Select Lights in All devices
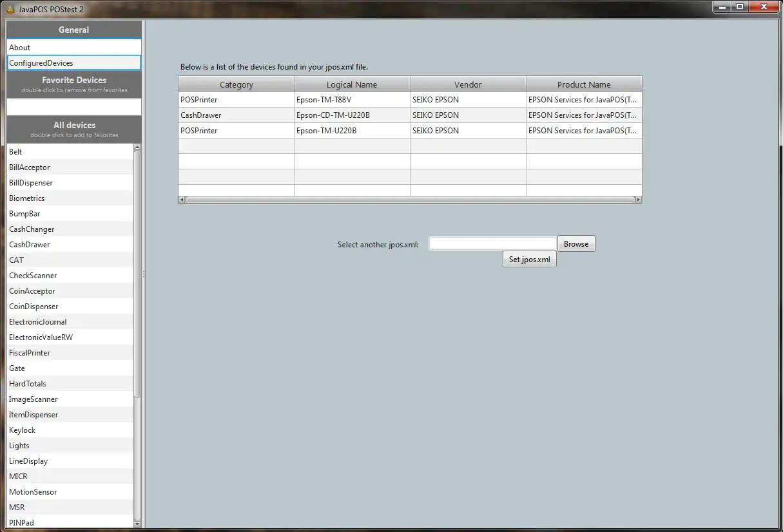Image resolution: width=783 pixels, height=532 pixels. 70,446
